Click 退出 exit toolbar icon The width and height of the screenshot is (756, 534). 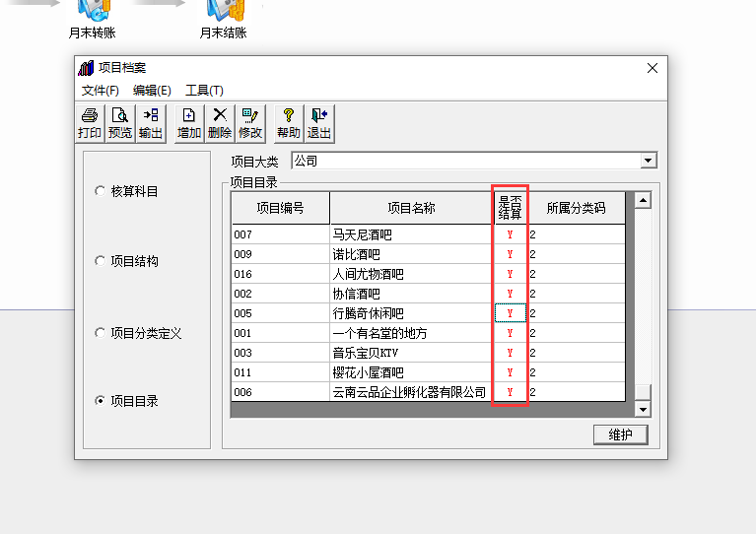click(319, 123)
